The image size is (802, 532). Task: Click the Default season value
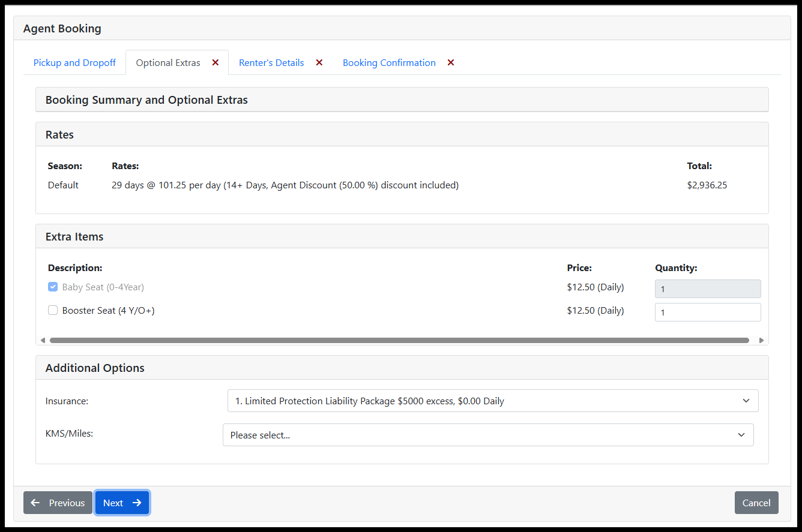coord(63,185)
